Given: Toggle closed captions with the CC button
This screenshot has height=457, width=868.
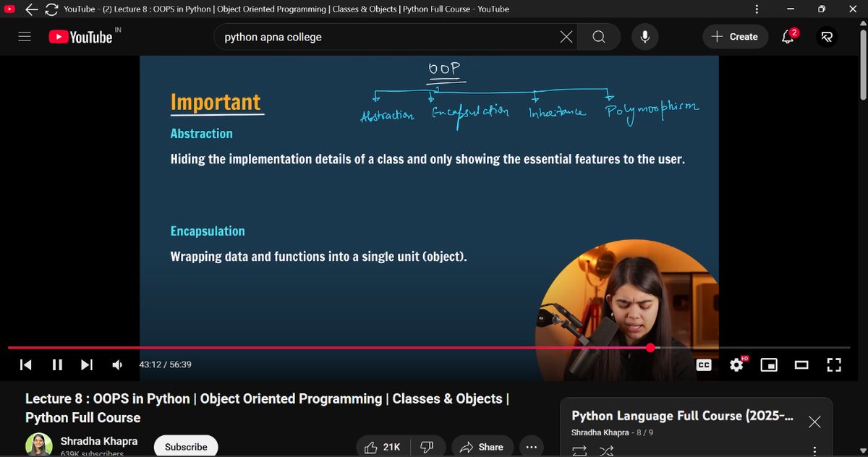Looking at the screenshot, I should pos(703,365).
